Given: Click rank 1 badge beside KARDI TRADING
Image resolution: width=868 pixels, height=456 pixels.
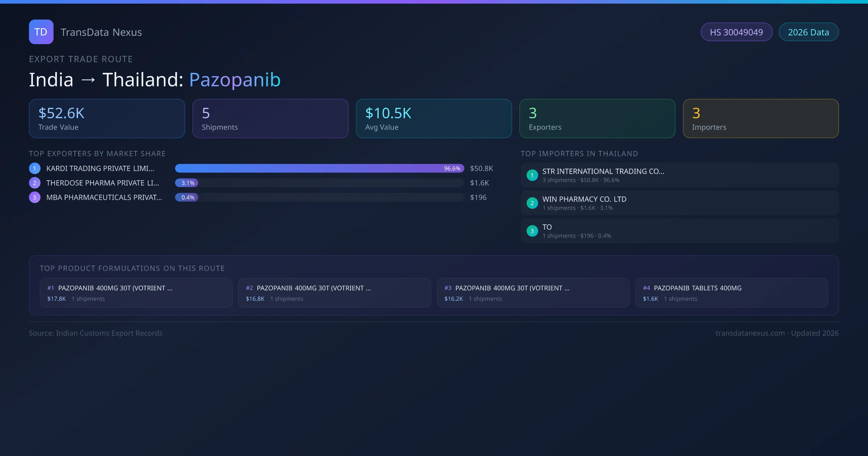Looking at the screenshot, I should tap(35, 168).
